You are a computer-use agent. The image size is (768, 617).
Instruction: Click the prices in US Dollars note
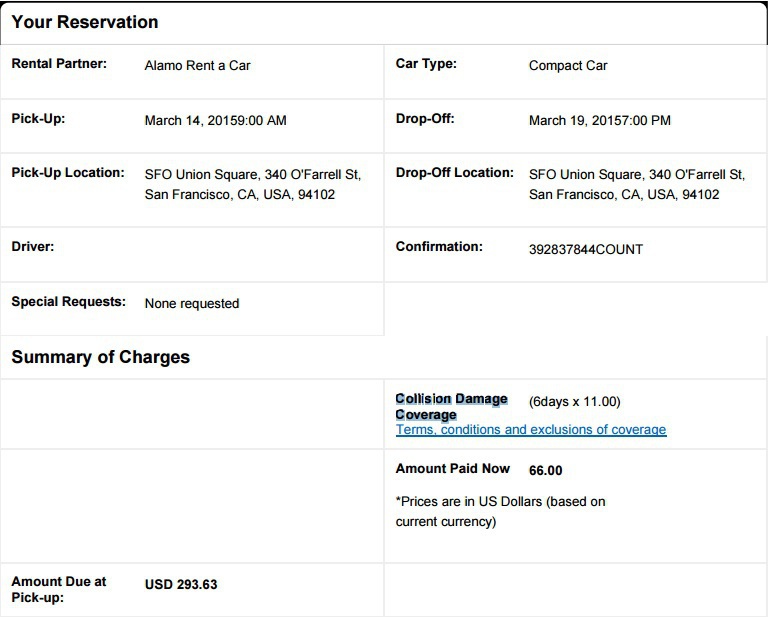point(500,511)
